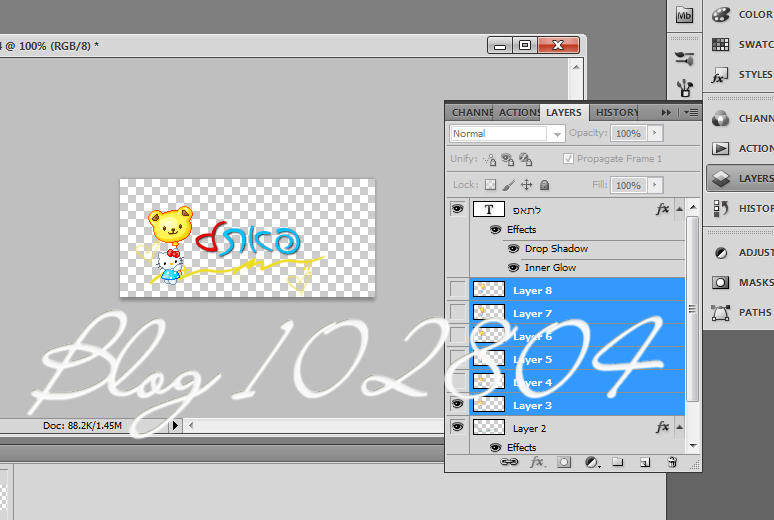Delete selected layers with trash icon
This screenshot has width=774, height=520.
pos(672,462)
